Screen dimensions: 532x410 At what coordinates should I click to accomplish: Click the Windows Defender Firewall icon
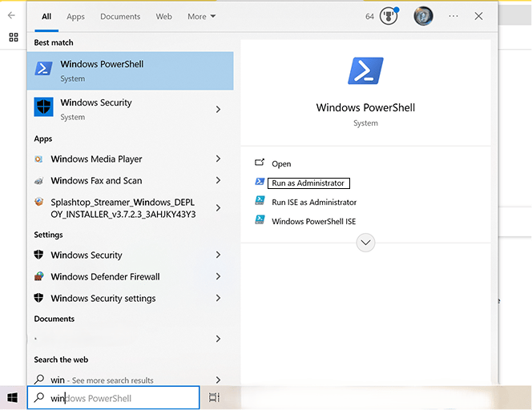pyautogui.click(x=38, y=276)
